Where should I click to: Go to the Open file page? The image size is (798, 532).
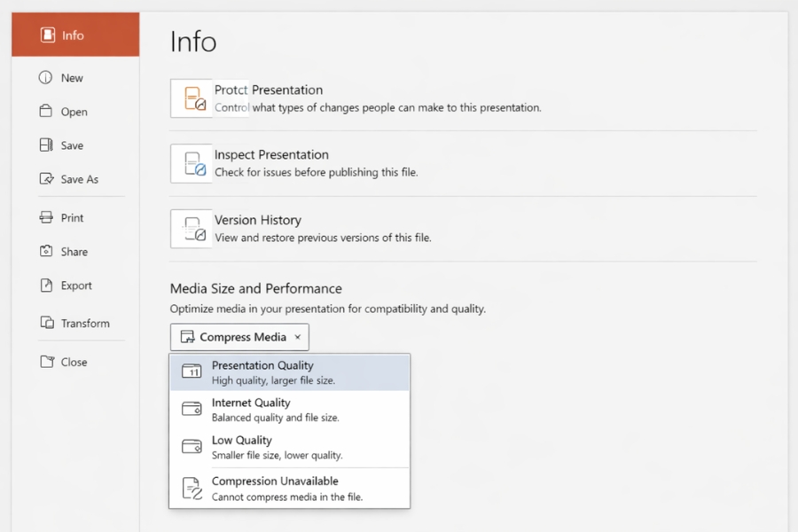point(74,112)
